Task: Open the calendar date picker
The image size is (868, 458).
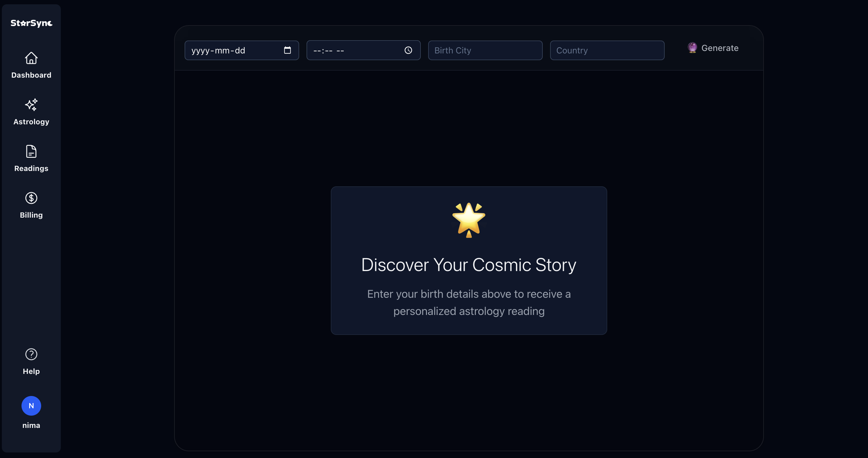Action: click(x=287, y=50)
